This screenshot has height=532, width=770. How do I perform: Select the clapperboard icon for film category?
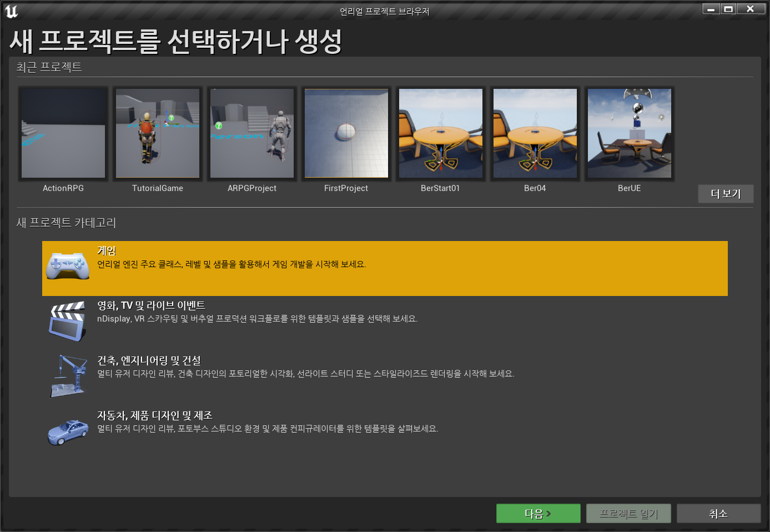click(x=67, y=321)
